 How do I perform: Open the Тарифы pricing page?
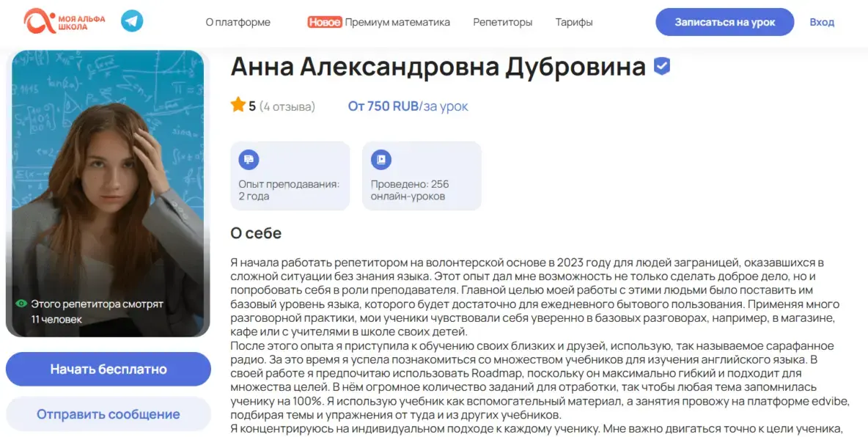(574, 22)
